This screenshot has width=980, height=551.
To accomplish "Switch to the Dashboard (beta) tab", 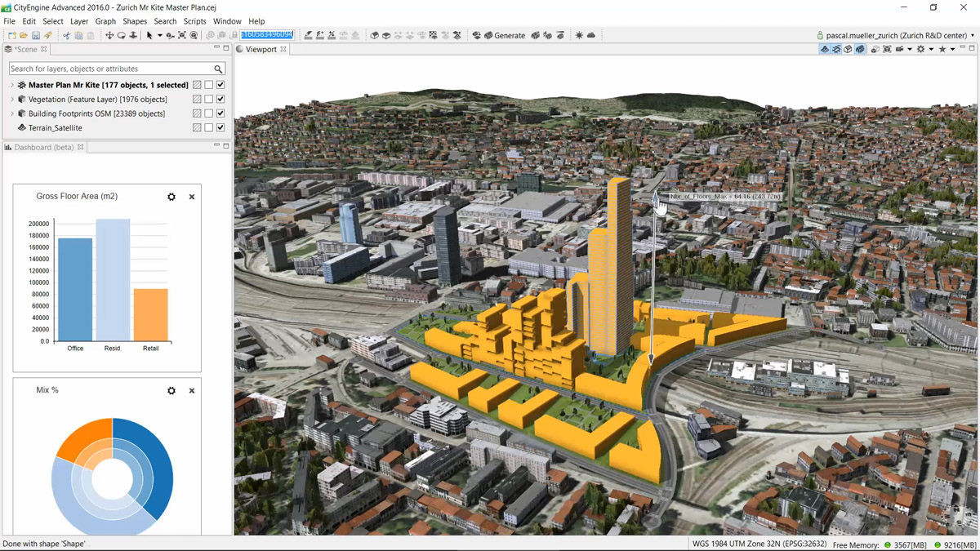I will (43, 148).
